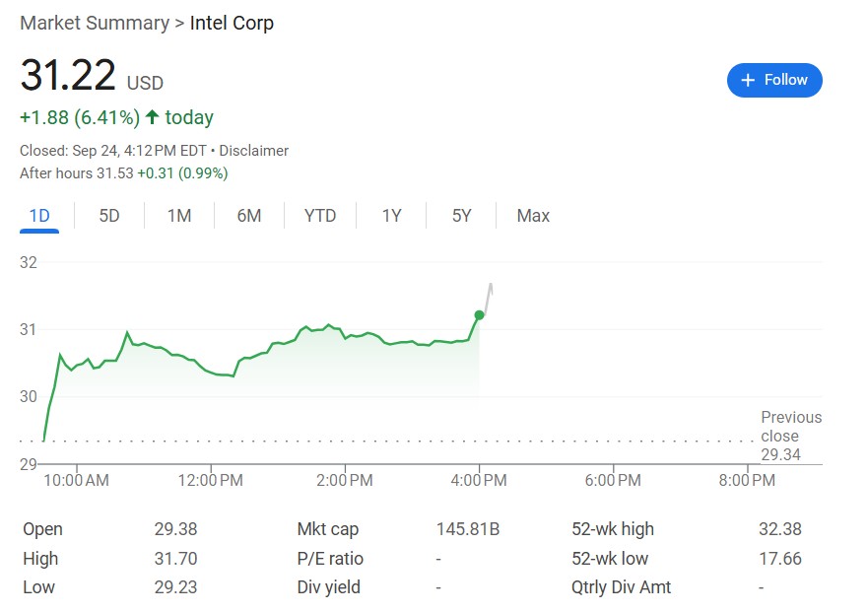The height and width of the screenshot is (612, 868).
Task: Click chart at 12:00 PM axis label
Action: [x=211, y=481]
